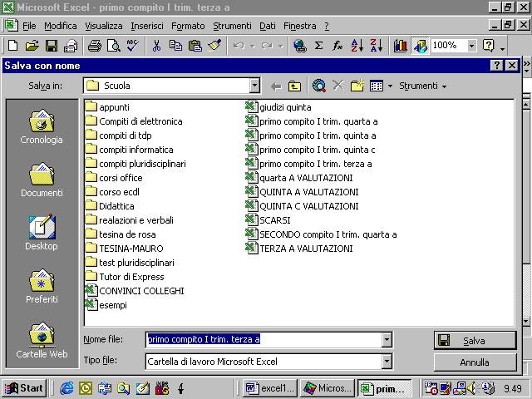Viewport: 532px width, 399px height.
Task: Select the appunti folder
Action: click(x=107, y=107)
